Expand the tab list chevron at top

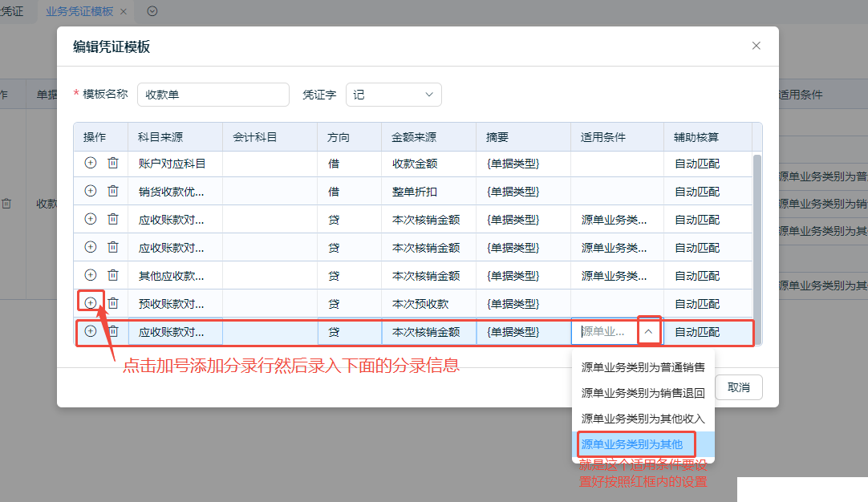pos(152,11)
